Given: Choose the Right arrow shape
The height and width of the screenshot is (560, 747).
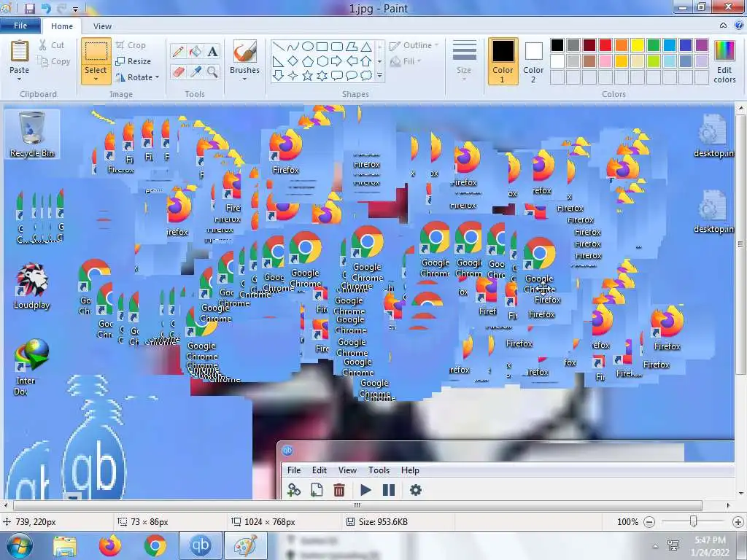Looking at the screenshot, I should tap(337, 61).
